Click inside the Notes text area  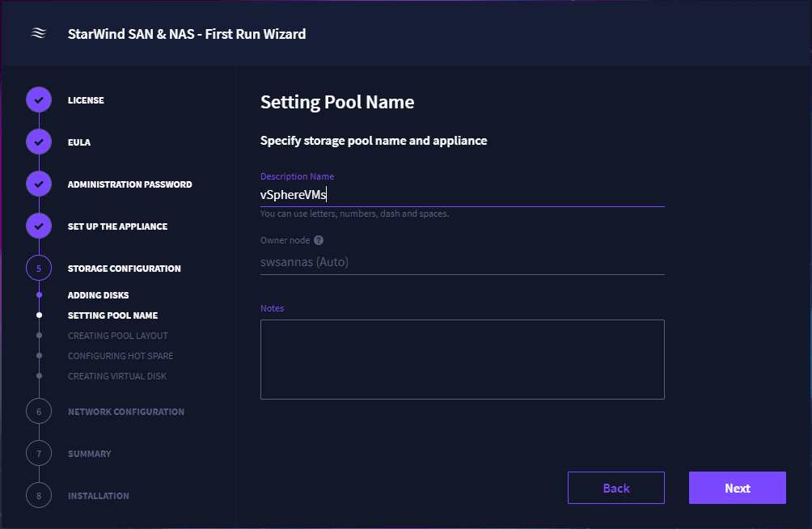[x=461, y=358]
